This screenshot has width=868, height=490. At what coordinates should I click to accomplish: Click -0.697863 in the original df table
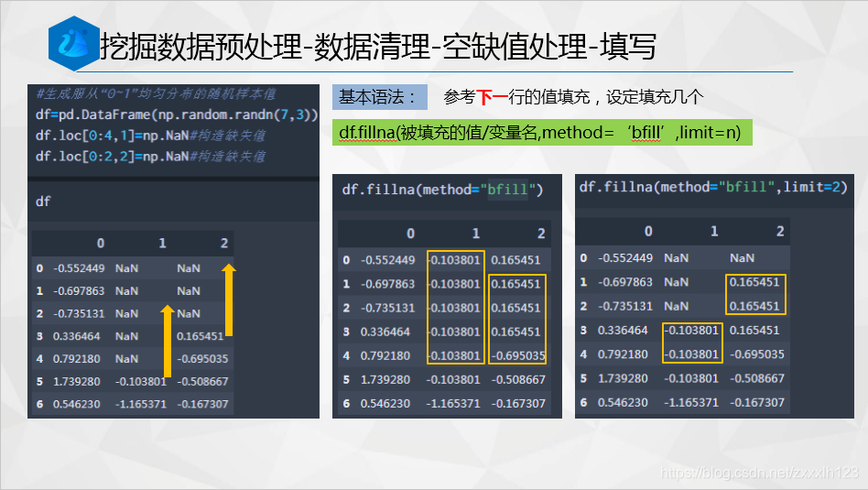(x=79, y=291)
